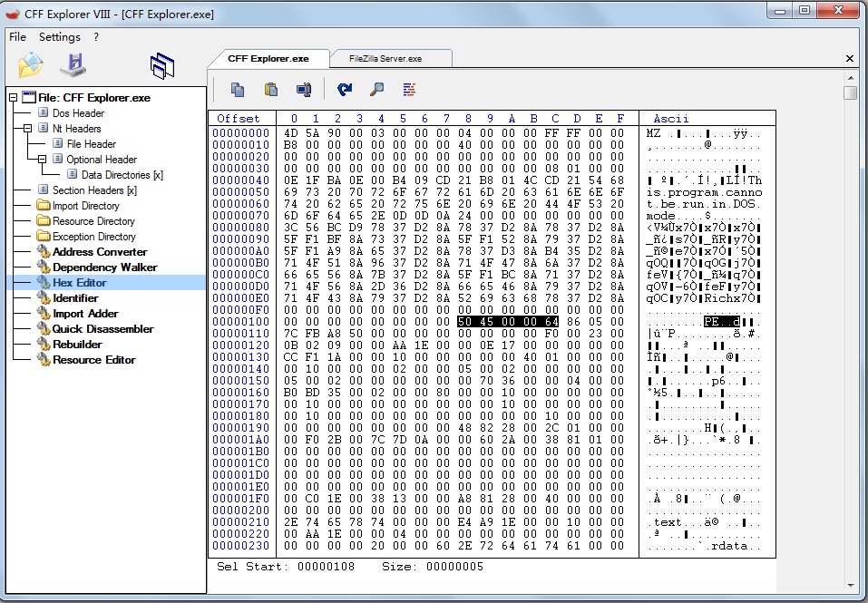Open the question mark help menu
This screenshot has width=868, height=603.
pos(96,36)
